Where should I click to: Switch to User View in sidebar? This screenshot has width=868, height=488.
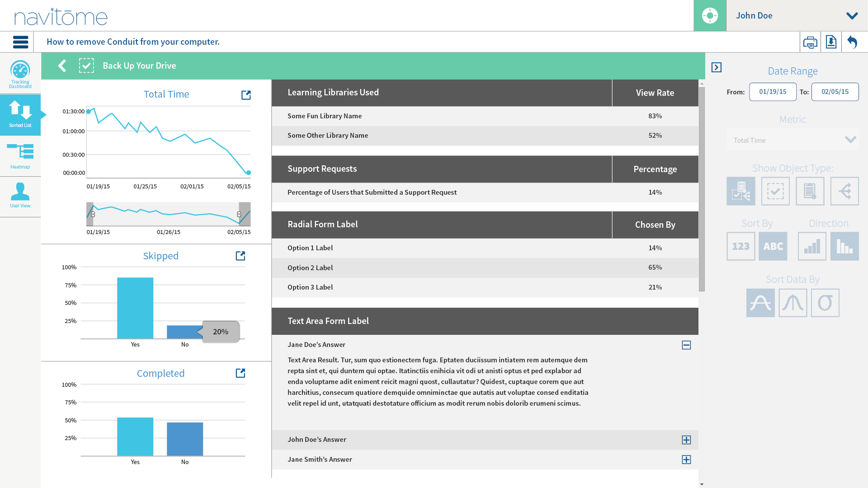coord(20,195)
